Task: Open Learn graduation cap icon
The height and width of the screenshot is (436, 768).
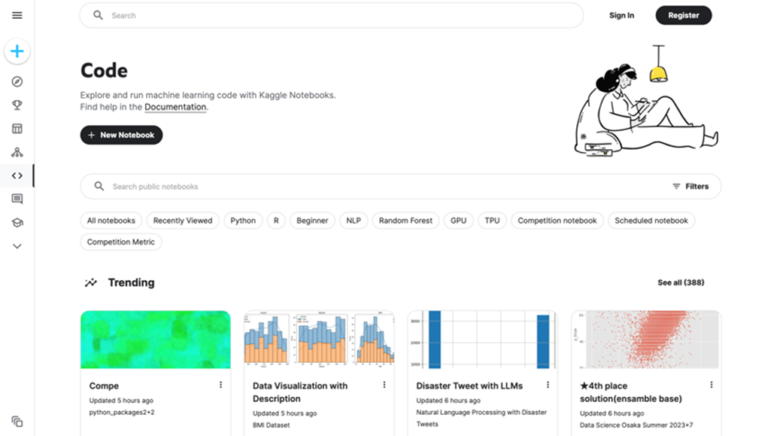Action: (17, 223)
